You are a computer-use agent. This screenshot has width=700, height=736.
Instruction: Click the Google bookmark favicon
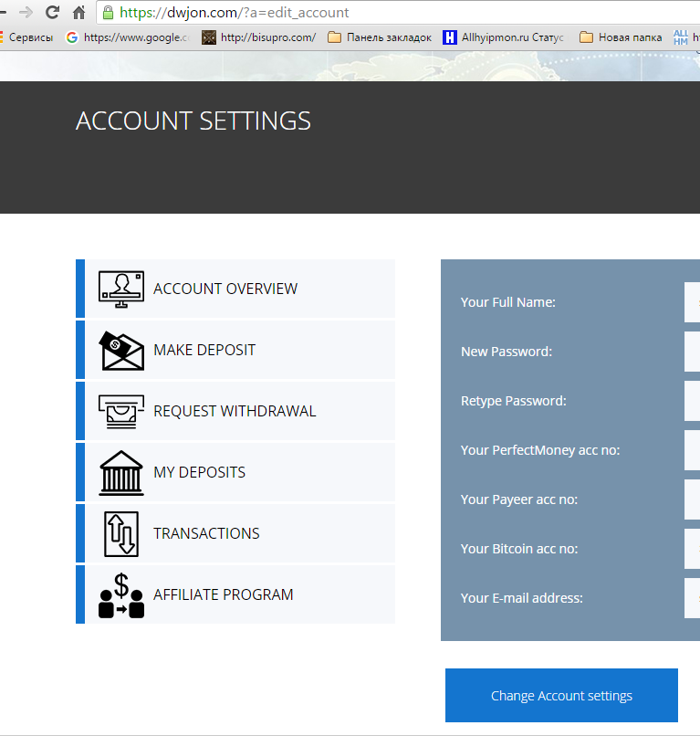coord(72,37)
